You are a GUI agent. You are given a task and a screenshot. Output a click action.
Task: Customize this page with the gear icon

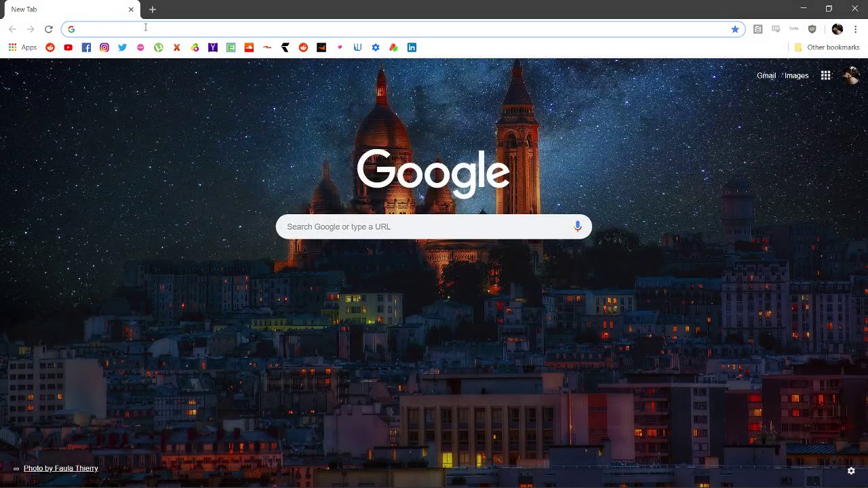(851, 470)
